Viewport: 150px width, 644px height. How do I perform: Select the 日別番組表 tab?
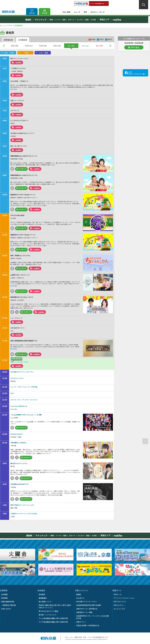(22, 40)
